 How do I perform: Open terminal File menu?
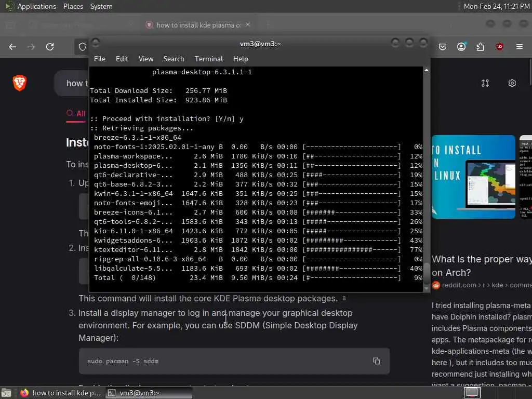coord(99,59)
